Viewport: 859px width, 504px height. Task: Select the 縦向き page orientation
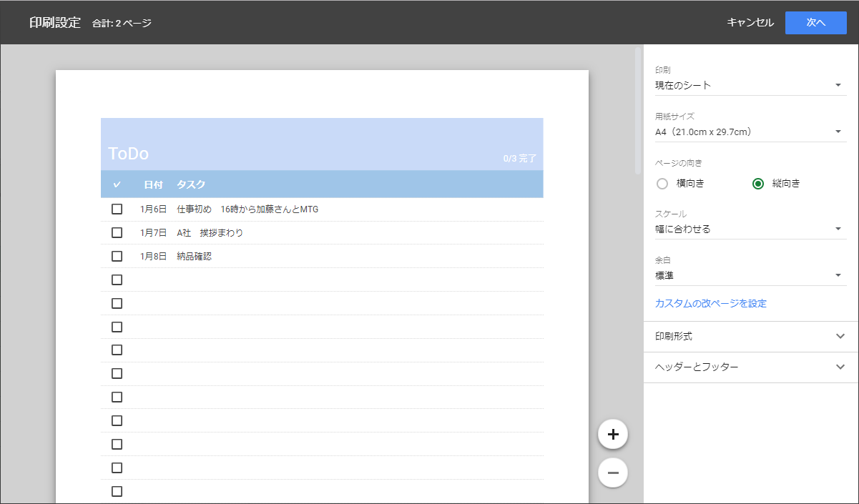(x=757, y=184)
